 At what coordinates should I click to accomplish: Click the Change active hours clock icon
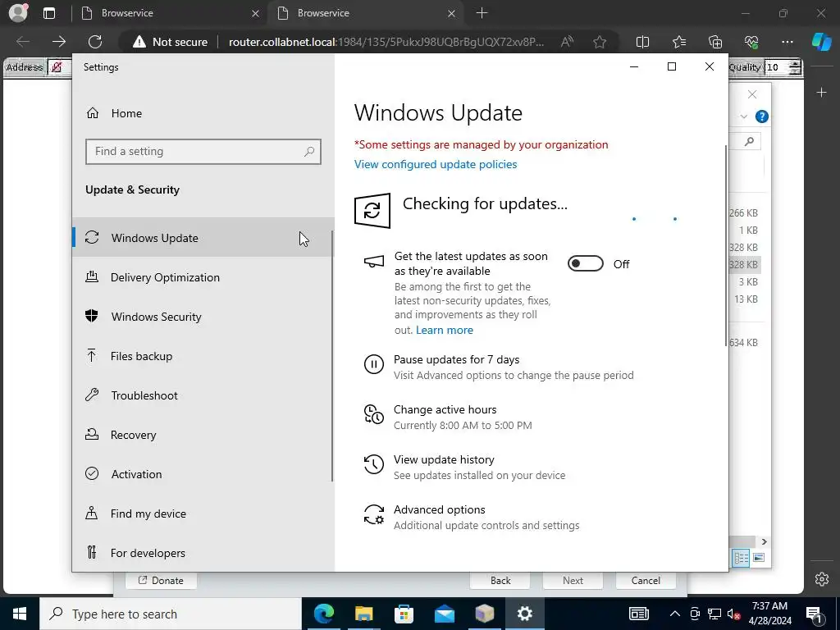coord(374,414)
